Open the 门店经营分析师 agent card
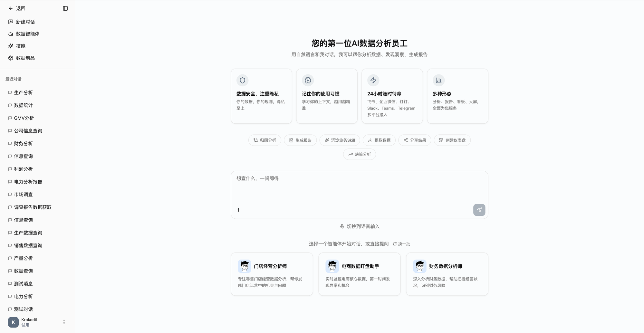The height and width of the screenshot is (333, 644). click(x=272, y=274)
